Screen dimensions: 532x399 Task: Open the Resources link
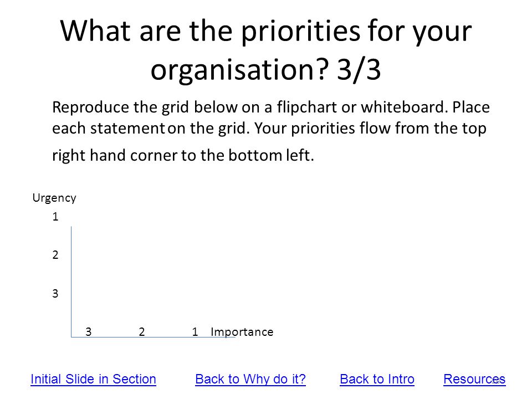[474, 379]
